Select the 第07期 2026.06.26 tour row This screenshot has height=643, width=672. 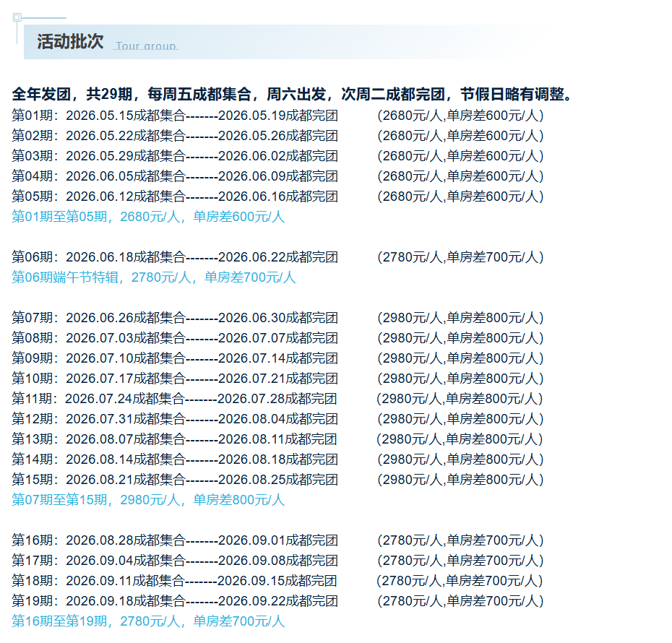[x=277, y=318]
